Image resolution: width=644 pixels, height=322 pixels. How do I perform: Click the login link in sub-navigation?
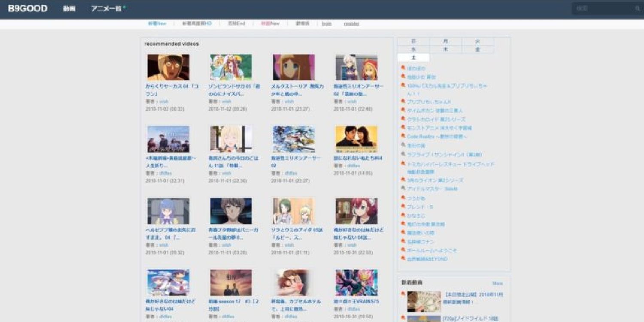click(327, 24)
